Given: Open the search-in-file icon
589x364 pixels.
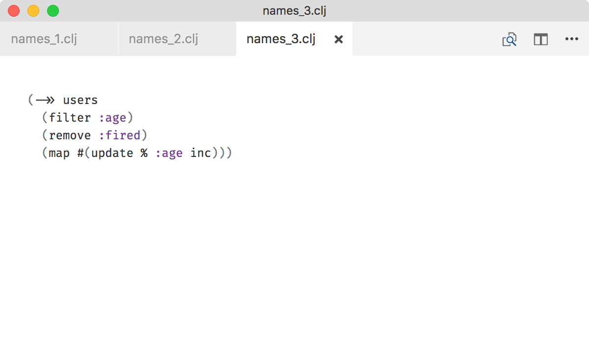Looking at the screenshot, I should pos(509,39).
